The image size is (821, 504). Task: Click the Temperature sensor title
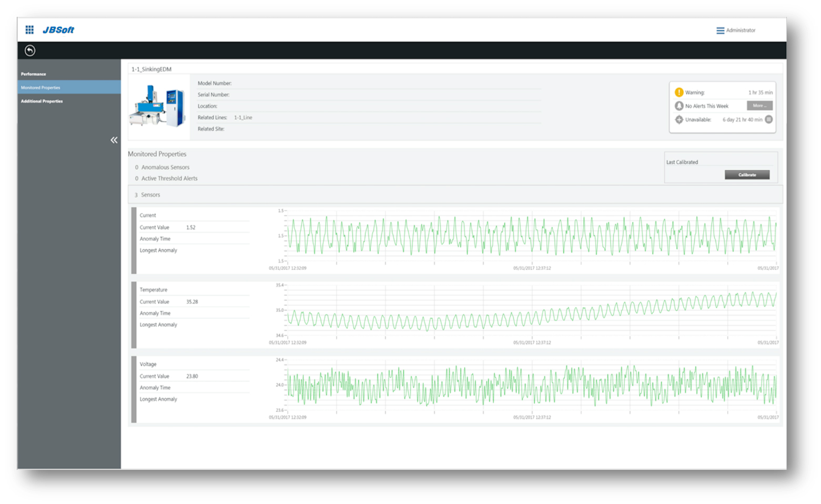[154, 290]
